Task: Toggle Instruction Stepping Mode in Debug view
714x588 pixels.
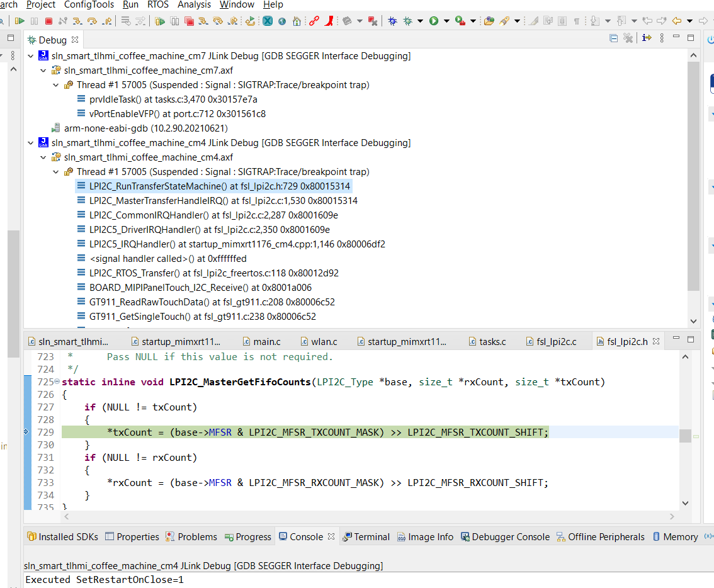Action: click(647, 39)
